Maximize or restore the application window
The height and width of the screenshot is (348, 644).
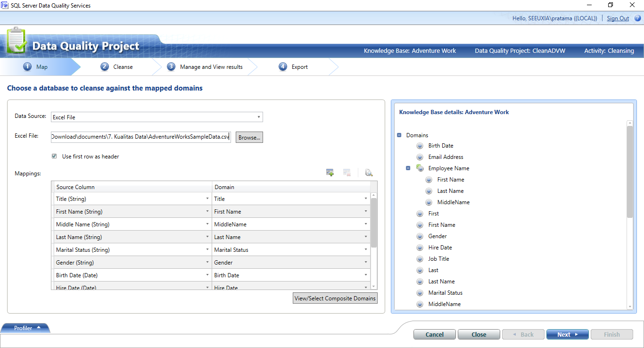click(x=611, y=5)
